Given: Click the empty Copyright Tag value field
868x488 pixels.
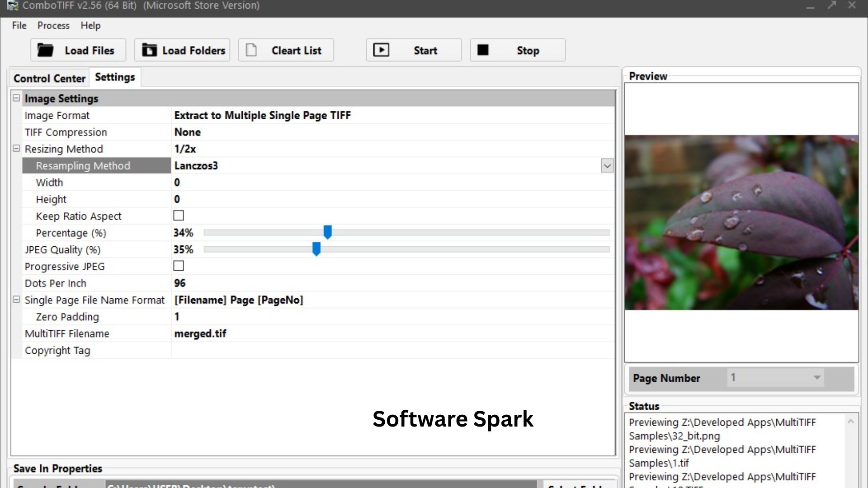Looking at the screenshot, I should 392,350.
